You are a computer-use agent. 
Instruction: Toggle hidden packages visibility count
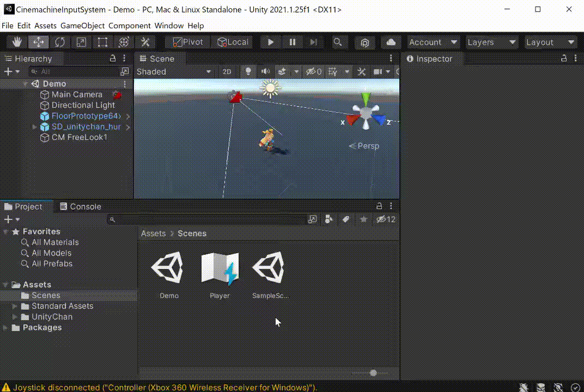pos(386,219)
